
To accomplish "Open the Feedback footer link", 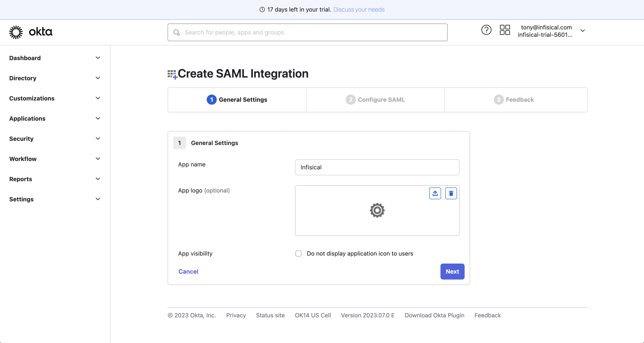I will coord(488,315).
